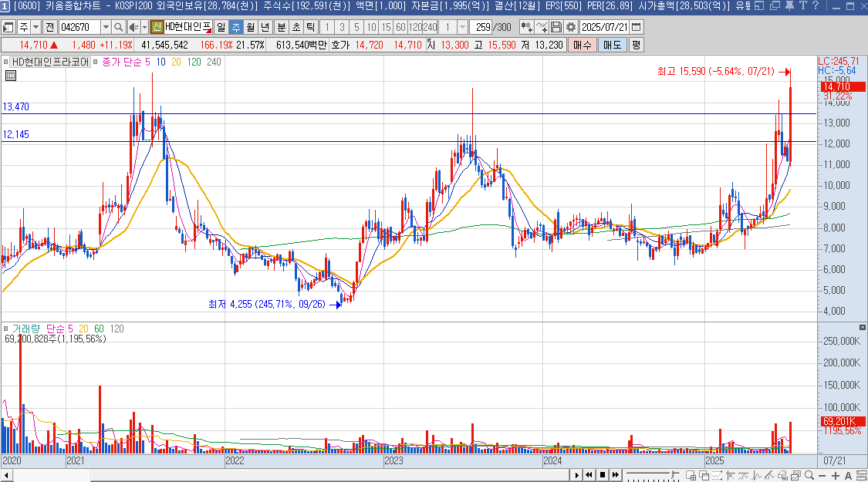Open the chart layout icon at toolbar start
Viewport: 868px width, 482px height.
[x=8, y=27]
